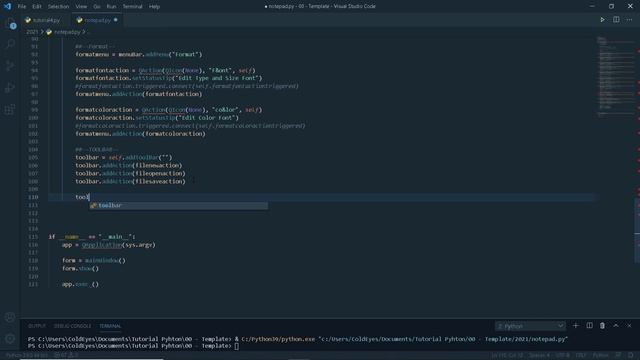The width and height of the screenshot is (640, 360).
Task: Open the editor More Actions ellipsis
Action: coord(629,20)
